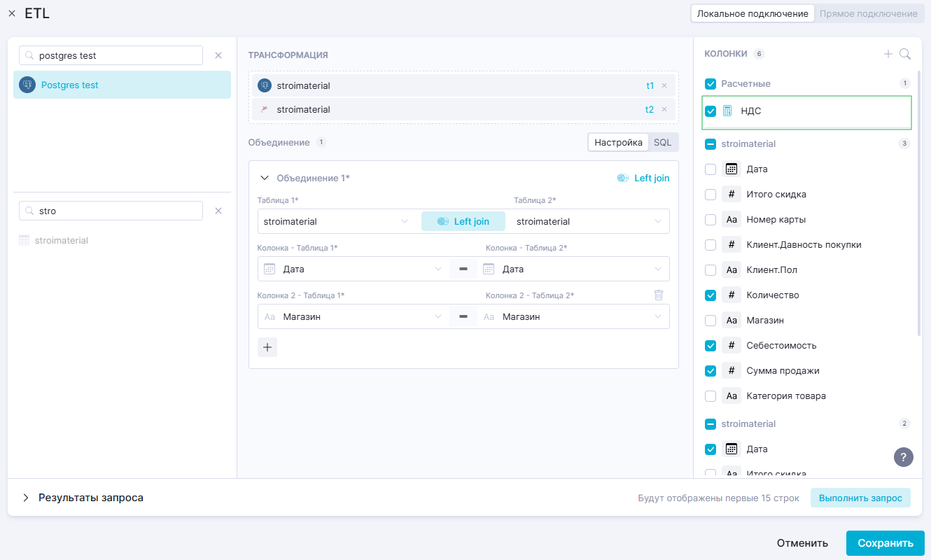Click the add column plus icon
This screenshot has width=931, height=560.
(888, 54)
